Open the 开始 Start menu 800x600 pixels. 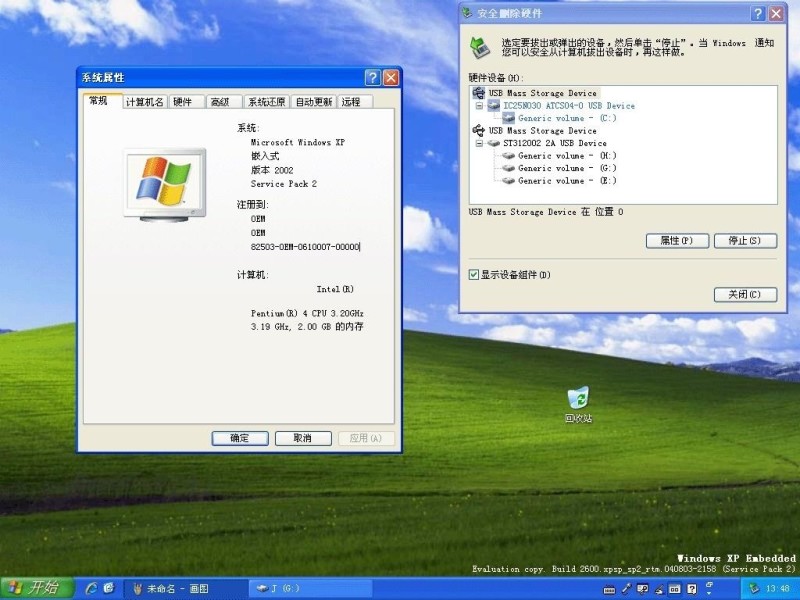tap(34, 588)
